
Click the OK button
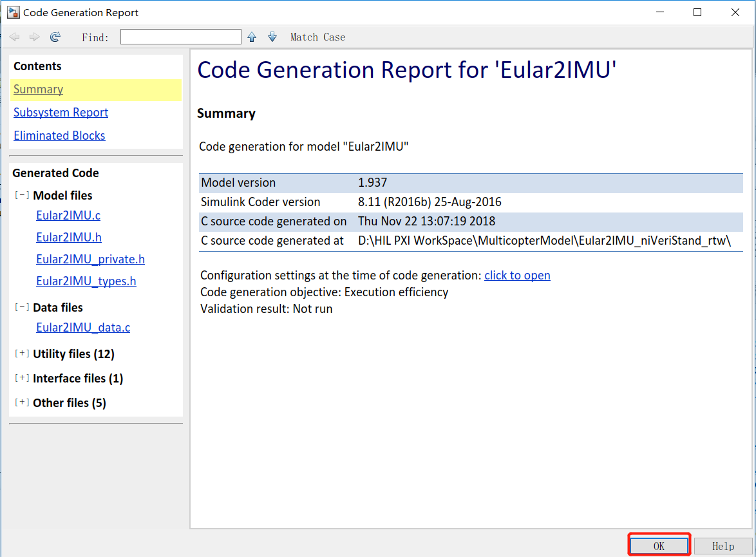click(x=659, y=546)
